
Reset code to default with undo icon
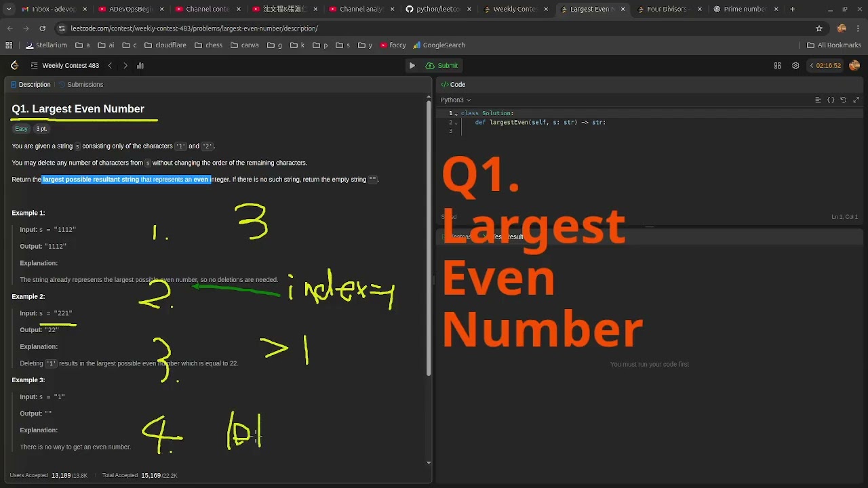click(x=844, y=100)
